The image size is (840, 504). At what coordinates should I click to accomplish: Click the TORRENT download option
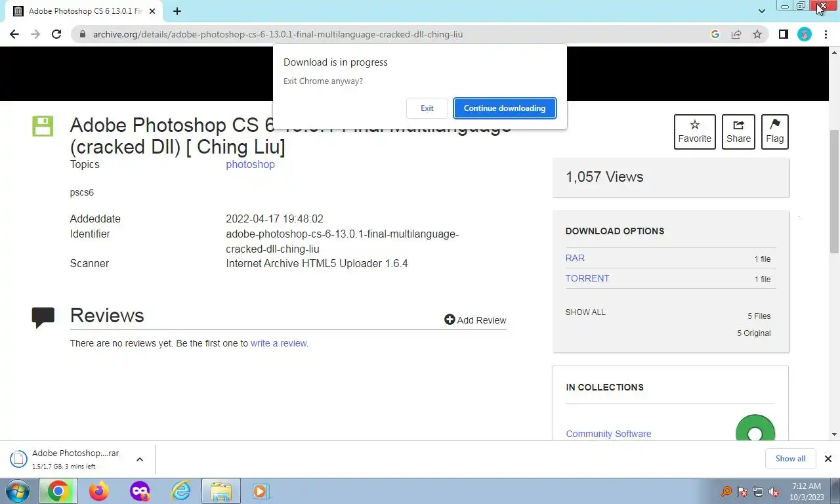[x=587, y=278]
